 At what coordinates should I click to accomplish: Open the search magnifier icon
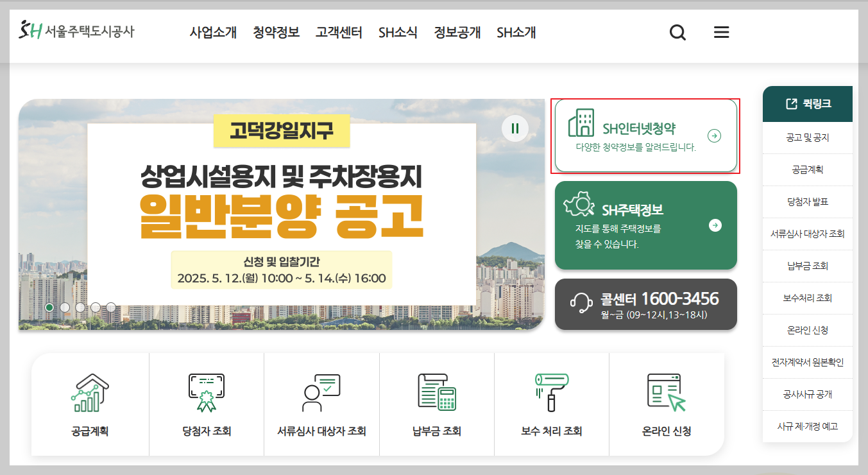pyautogui.click(x=677, y=32)
